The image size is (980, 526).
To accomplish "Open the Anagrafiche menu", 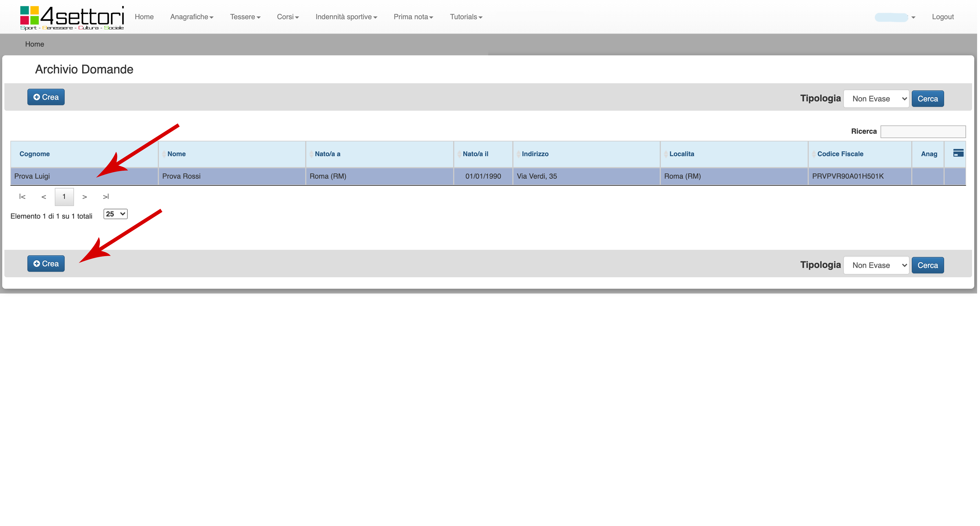I will [x=192, y=17].
